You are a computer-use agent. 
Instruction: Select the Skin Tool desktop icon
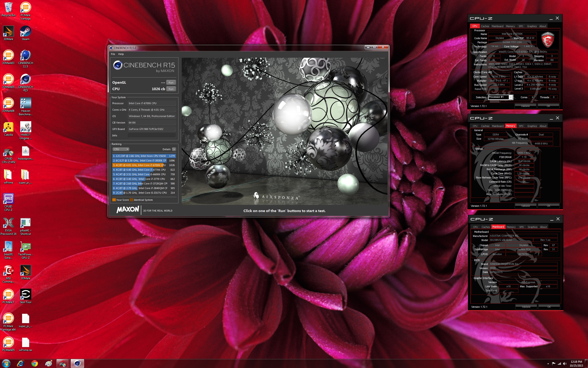[x=25, y=296]
